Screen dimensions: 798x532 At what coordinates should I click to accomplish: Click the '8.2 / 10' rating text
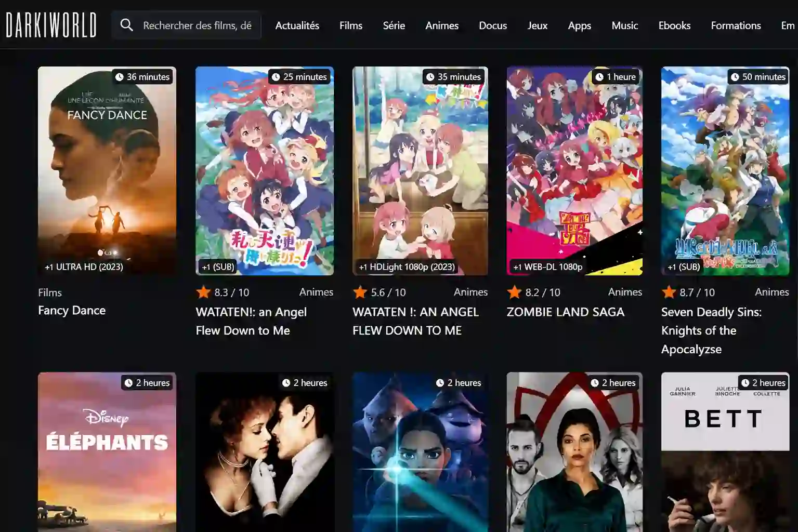543,292
